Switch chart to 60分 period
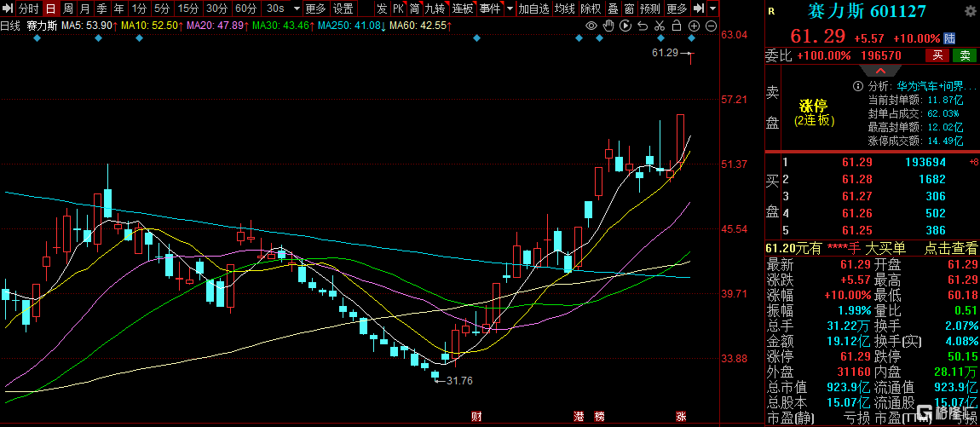Viewport: 980px width, 427px height. point(246,9)
